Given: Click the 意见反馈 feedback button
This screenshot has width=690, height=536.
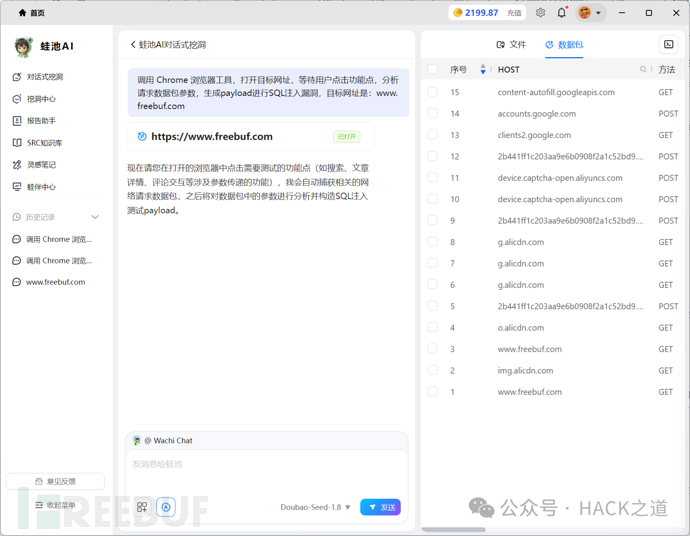Looking at the screenshot, I should (55, 481).
